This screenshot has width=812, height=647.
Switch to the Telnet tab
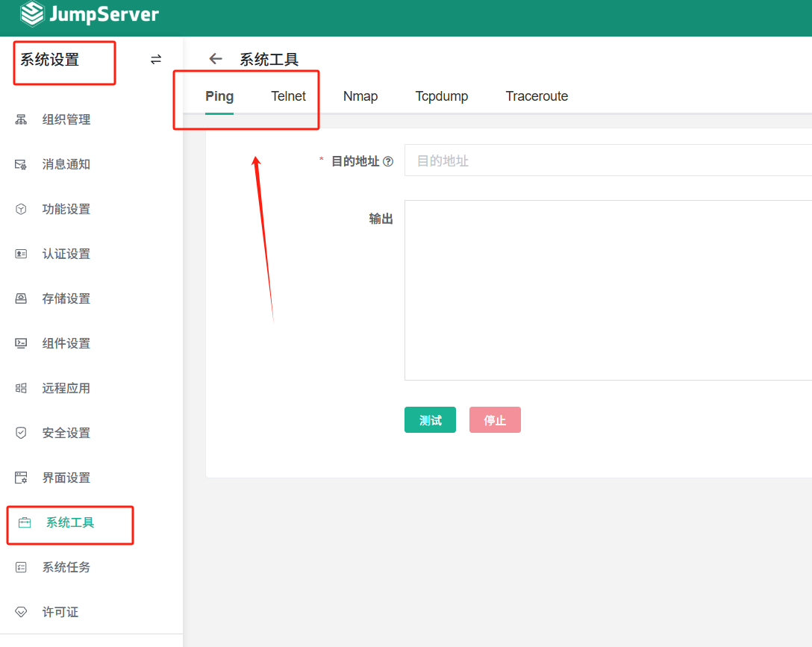[288, 96]
